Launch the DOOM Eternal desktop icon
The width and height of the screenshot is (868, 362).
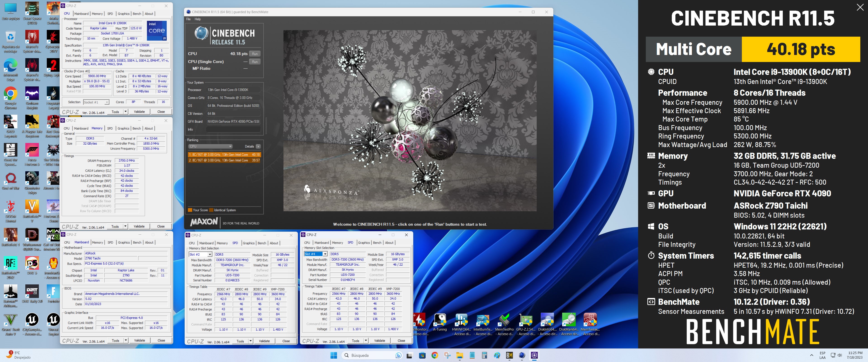coord(10,212)
